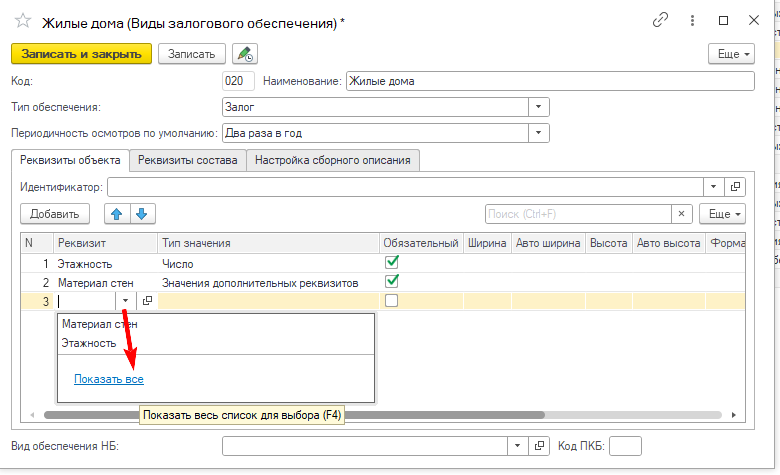Copy link to this form
The width and height of the screenshot is (780, 475).
point(660,20)
